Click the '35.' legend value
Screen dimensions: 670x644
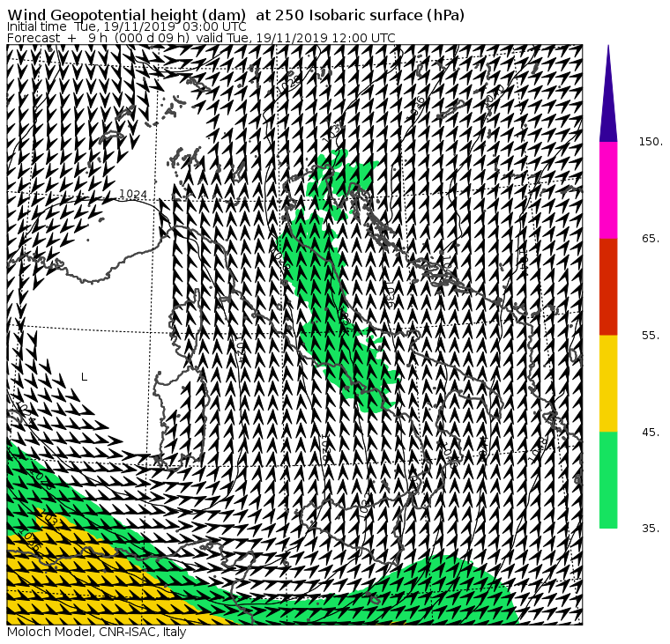[651, 529]
